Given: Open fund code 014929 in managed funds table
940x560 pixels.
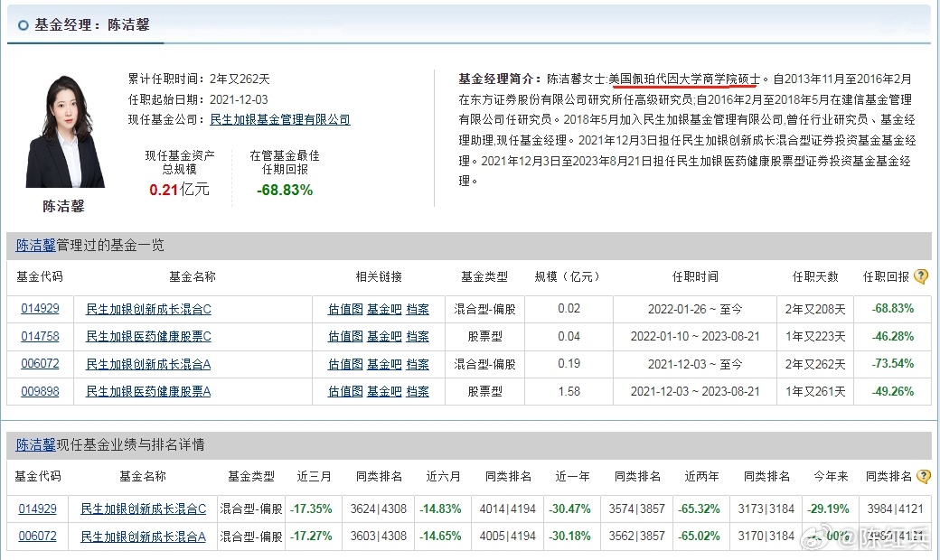Looking at the screenshot, I should 40,308.
